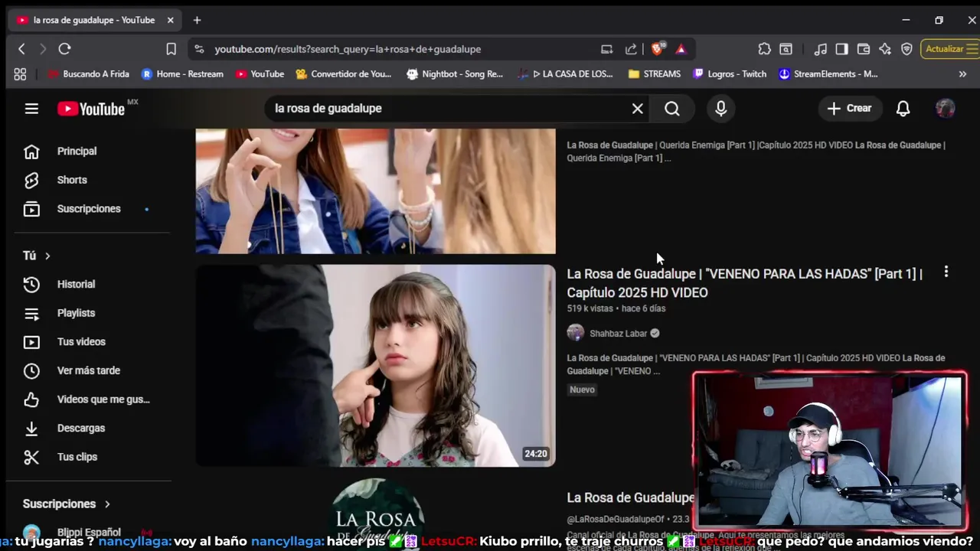Screen dimensions: 980x551
Task: Open Convertidor de You... bookmark
Action: click(343, 74)
